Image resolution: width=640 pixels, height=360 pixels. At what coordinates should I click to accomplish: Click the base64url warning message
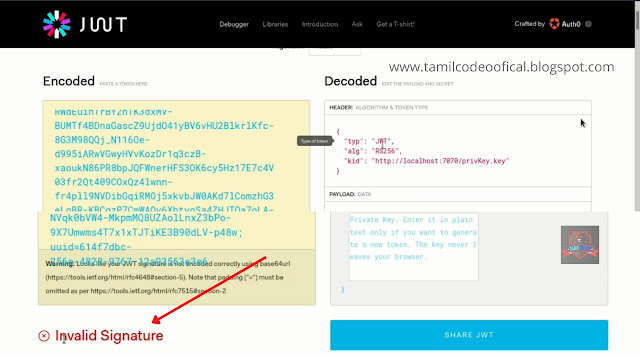pyautogui.click(x=168, y=277)
